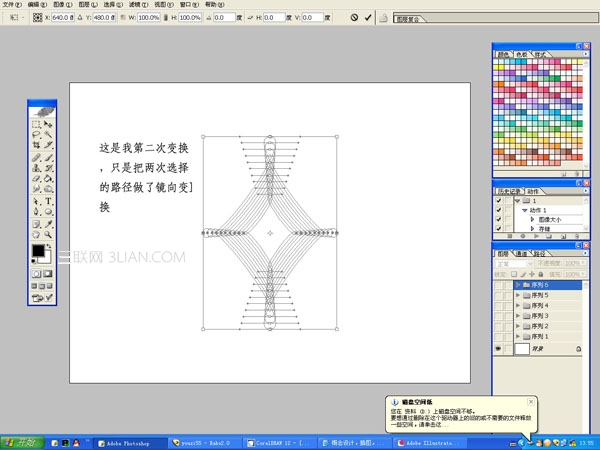Collapse the 动作 1 action triangle
This screenshot has width=600, height=450.
coord(525,210)
